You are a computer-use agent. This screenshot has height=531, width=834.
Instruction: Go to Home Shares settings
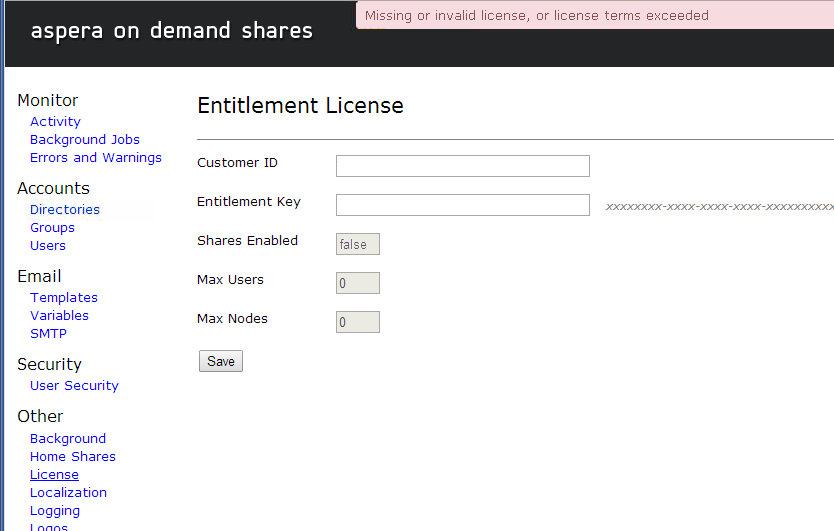coord(73,457)
